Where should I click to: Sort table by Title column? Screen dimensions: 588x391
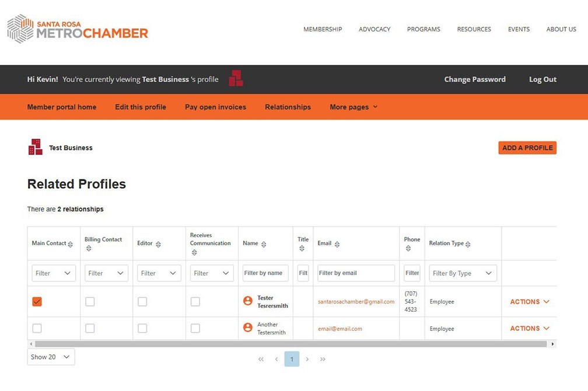pyautogui.click(x=302, y=248)
